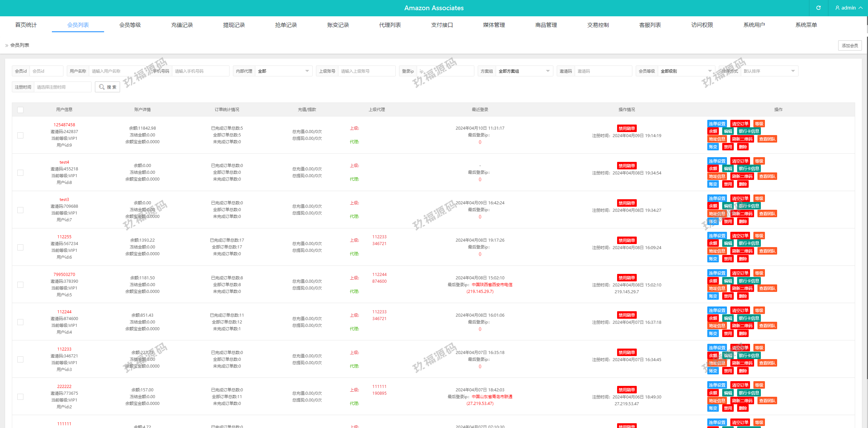This screenshot has width=868, height=428.
Task: Click the breadcrumb arrow before 会员列表
Action: (x=6, y=45)
